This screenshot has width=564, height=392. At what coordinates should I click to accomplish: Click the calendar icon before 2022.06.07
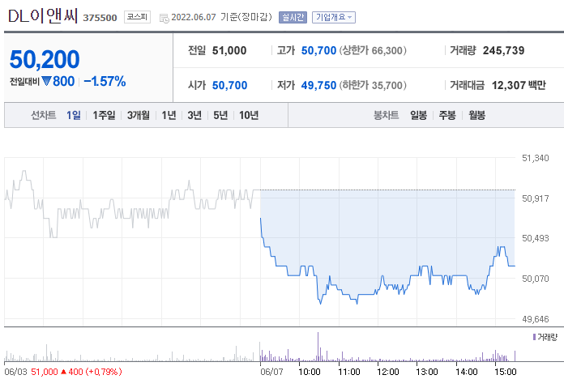[x=164, y=18]
